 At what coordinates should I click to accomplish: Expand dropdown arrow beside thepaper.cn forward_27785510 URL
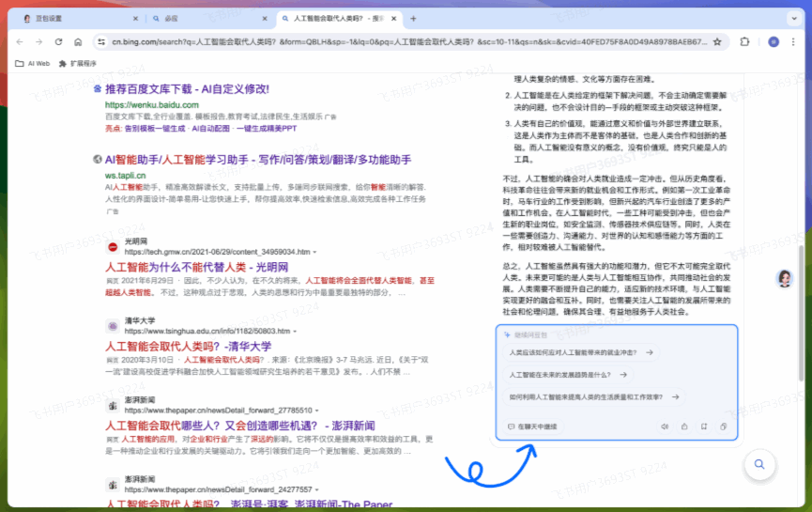[314, 411]
